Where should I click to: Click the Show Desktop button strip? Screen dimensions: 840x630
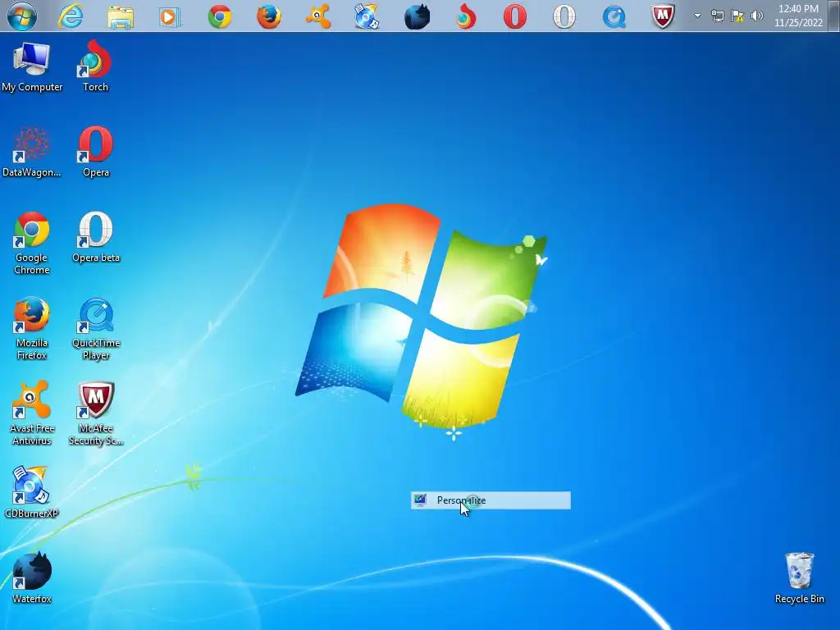click(x=834, y=16)
